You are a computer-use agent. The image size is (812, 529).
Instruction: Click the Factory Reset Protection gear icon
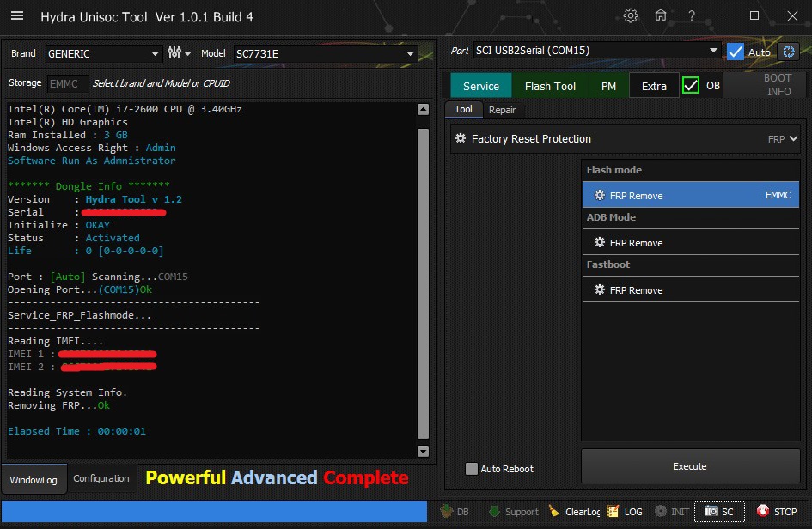tap(461, 138)
